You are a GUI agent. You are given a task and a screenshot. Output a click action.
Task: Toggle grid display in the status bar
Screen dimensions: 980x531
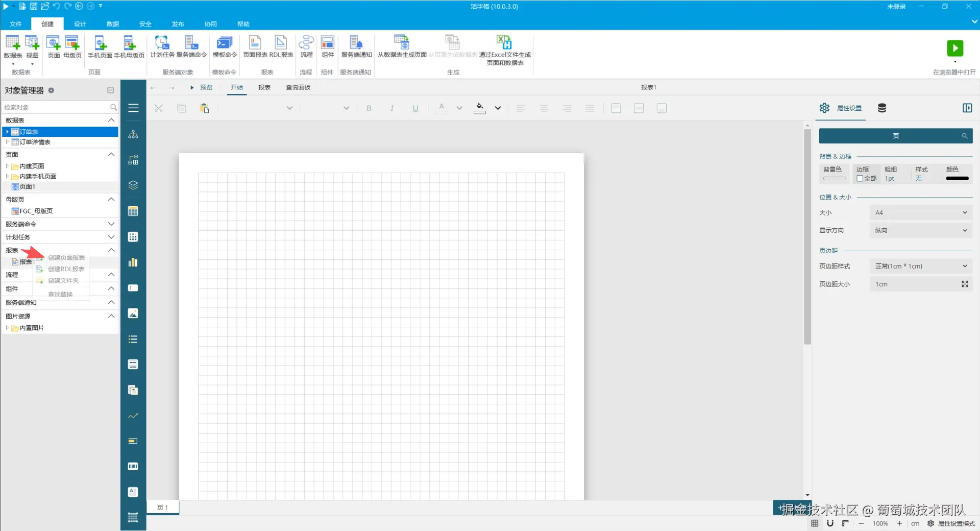[815, 523]
